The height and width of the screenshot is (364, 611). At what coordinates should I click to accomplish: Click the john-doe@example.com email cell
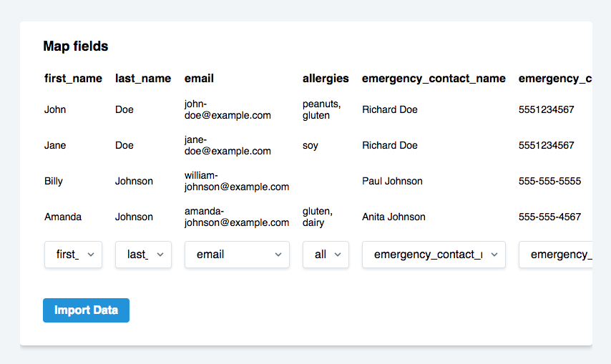pyautogui.click(x=228, y=110)
